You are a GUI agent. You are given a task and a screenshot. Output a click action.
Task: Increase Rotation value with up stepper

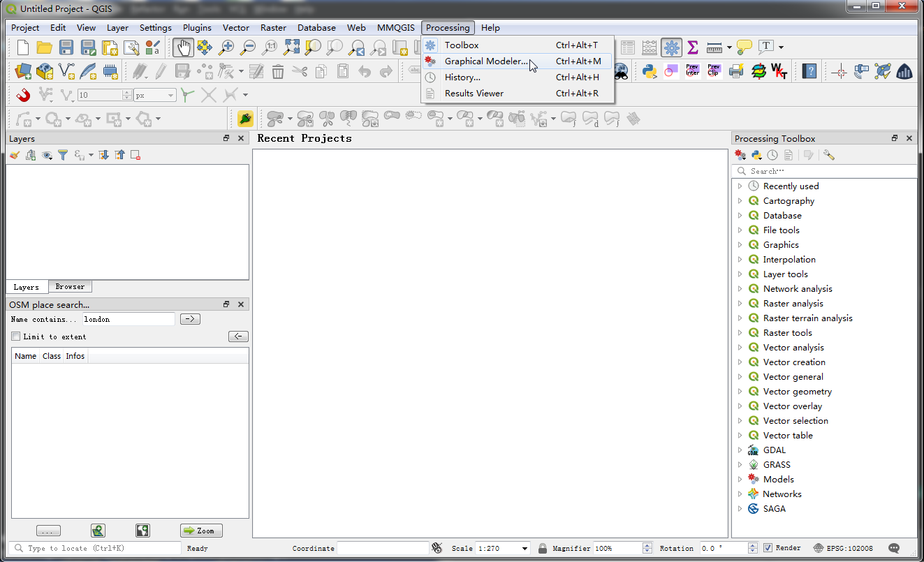[x=753, y=545]
